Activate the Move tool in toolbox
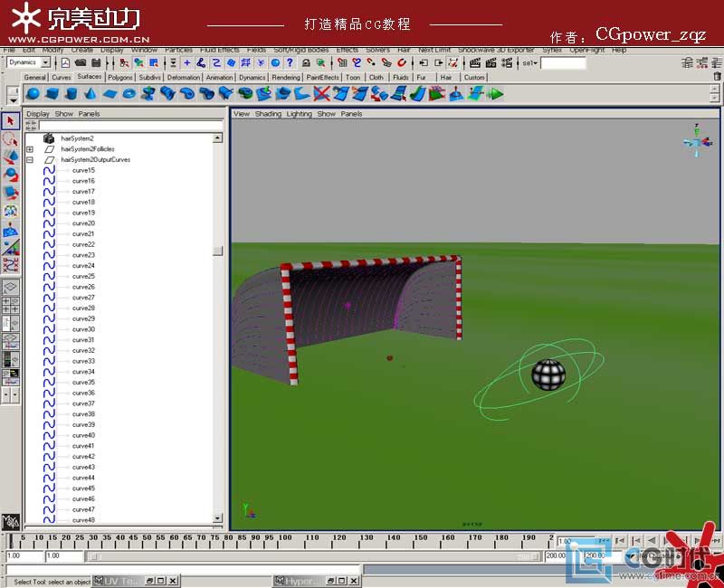The image size is (724, 588). coord(11,156)
